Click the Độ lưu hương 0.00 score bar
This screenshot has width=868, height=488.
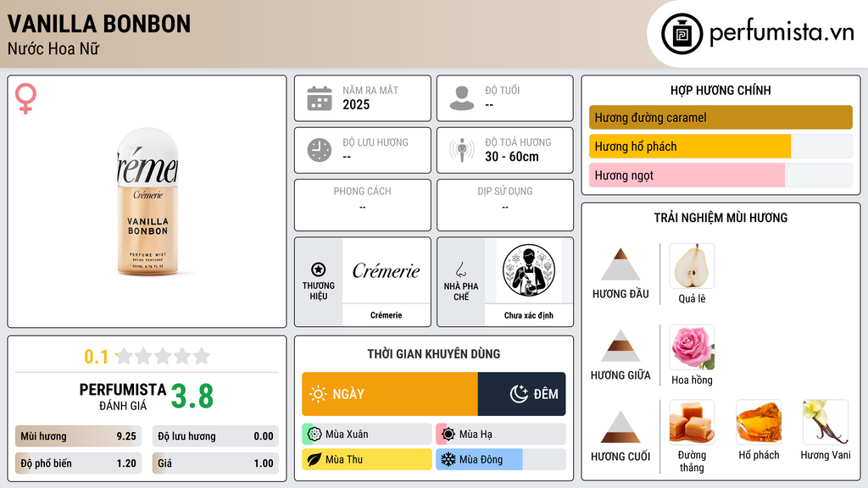215,436
